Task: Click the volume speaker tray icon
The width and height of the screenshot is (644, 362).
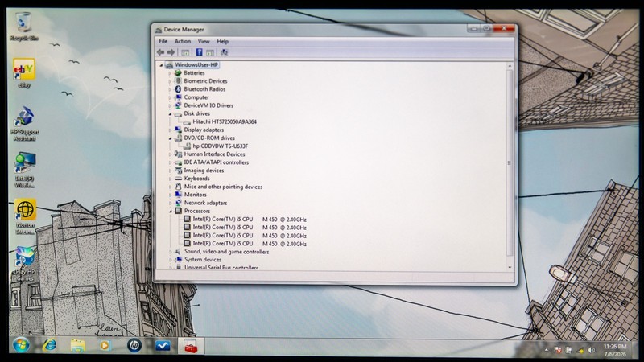Action: (592, 350)
